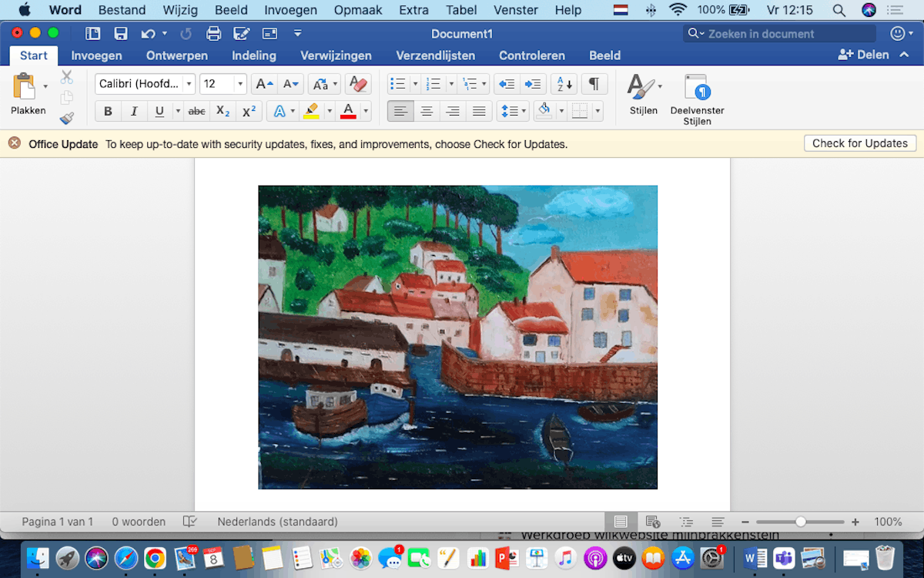Image resolution: width=924 pixels, height=578 pixels.
Task: Select the Format Painter brush icon
Action: tap(67, 118)
